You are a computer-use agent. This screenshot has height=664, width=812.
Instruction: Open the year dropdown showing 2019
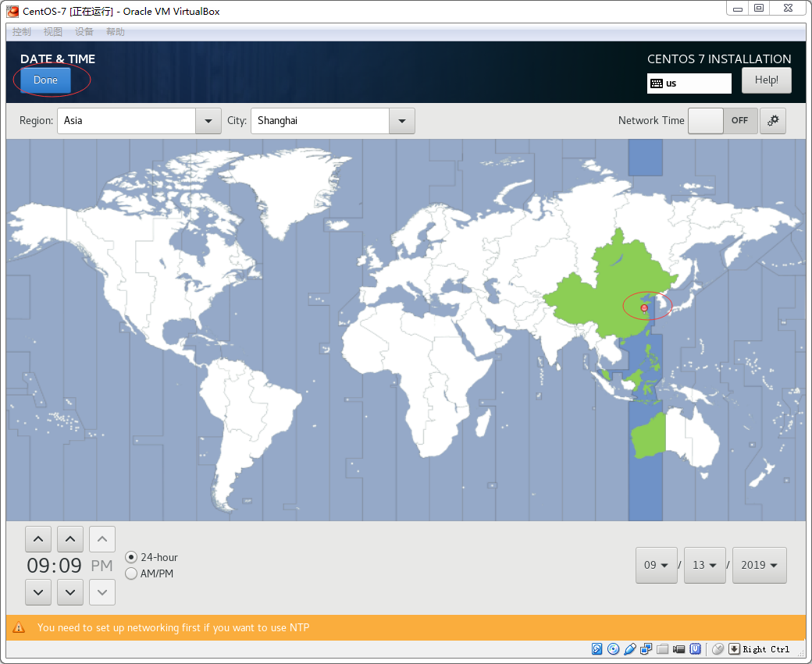[x=759, y=566]
